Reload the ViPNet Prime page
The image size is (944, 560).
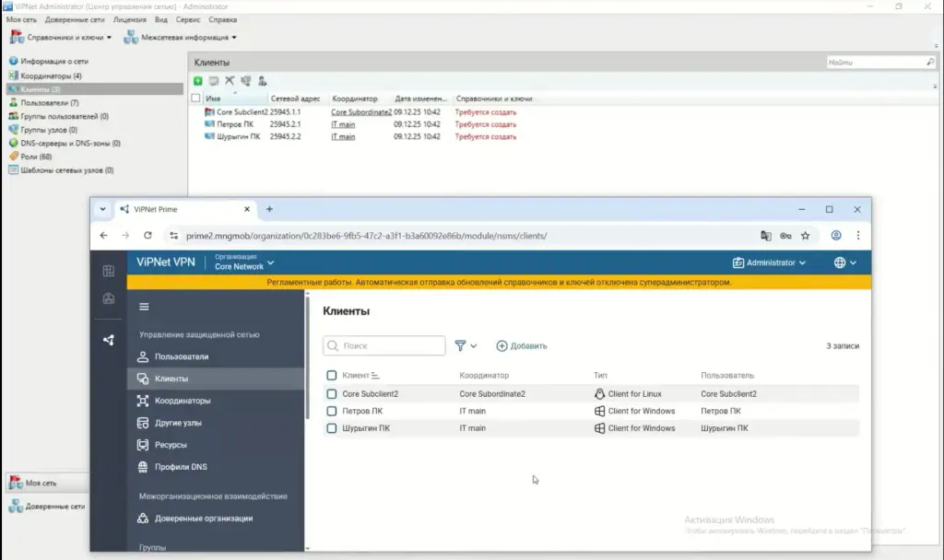pos(147,236)
